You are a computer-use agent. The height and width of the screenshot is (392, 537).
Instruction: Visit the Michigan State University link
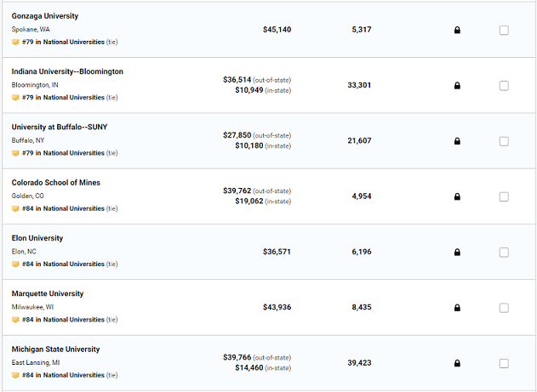(x=55, y=349)
